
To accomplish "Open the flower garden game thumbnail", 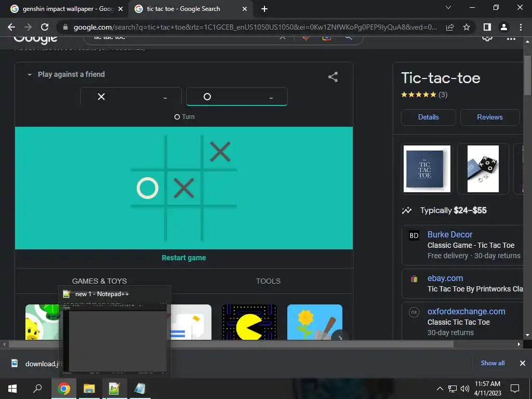I will 314,322.
